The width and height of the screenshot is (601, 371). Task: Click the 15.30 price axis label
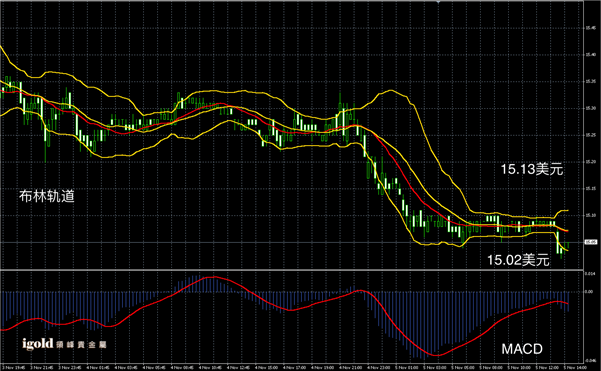pyautogui.click(x=591, y=108)
